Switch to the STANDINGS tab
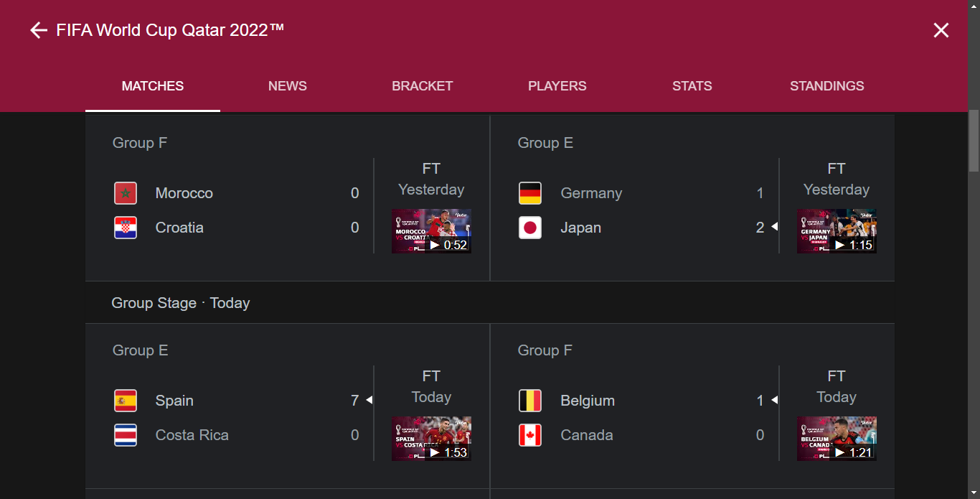The image size is (980, 499). [x=826, y=85]
